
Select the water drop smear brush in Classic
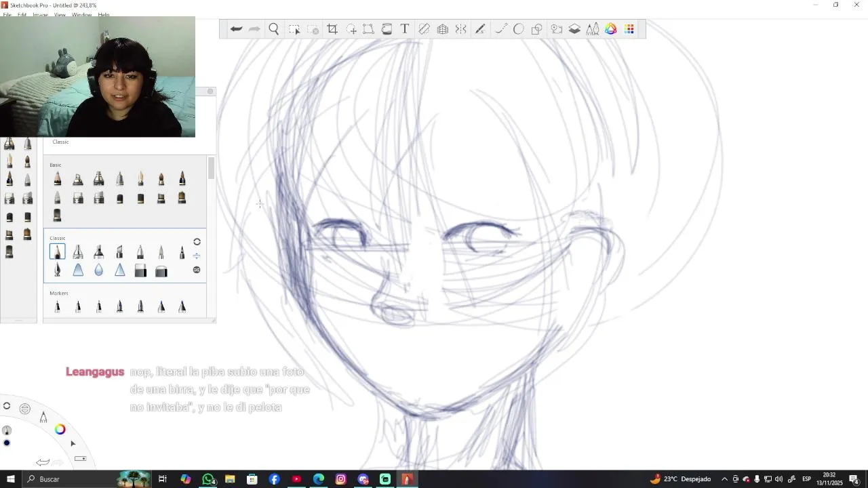(99, 271)
